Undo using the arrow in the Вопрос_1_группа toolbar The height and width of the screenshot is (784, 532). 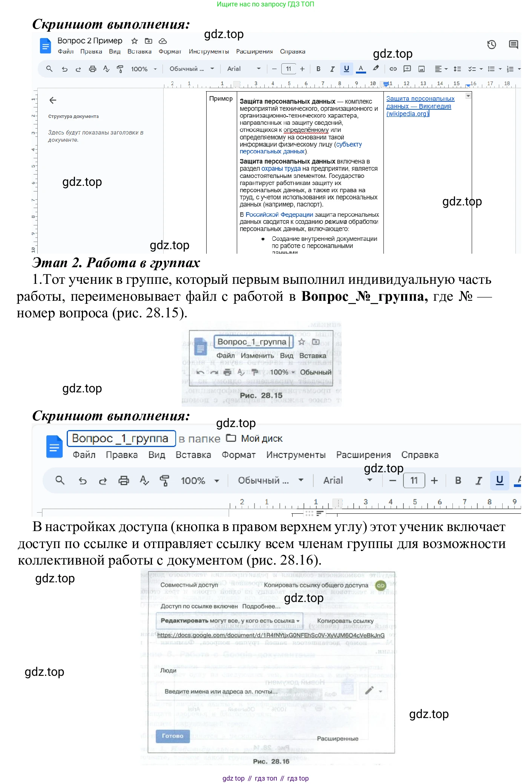click(83, 481)
